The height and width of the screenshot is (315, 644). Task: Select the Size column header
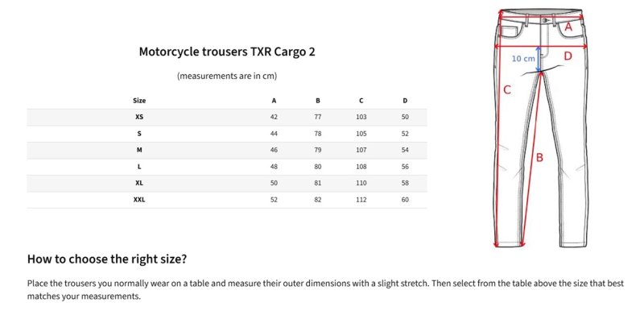click(x=139, y=101)
